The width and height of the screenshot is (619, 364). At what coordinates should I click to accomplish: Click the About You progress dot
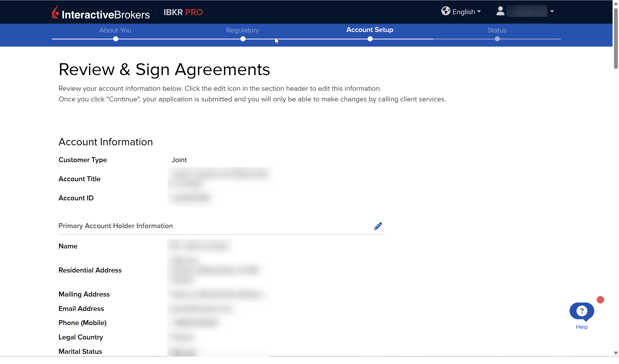[x=116, y=39]
